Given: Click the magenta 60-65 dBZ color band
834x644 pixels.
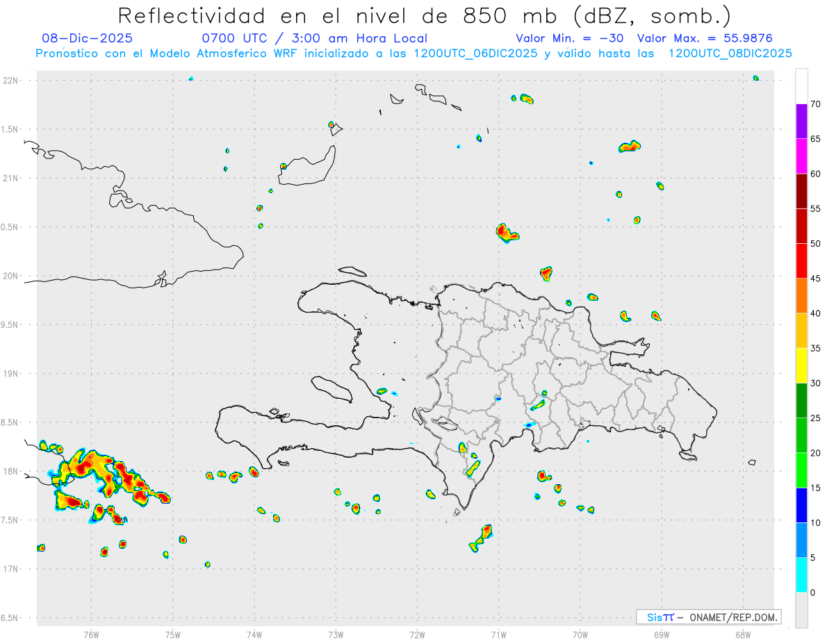Looking at the screenshot, I should point(801,156).
